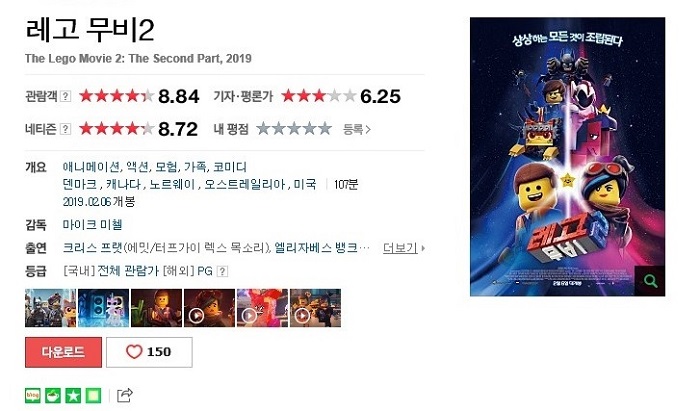Click the red 다운로드 button
This screenshot has height=411, width=700.
coord(63,352)
